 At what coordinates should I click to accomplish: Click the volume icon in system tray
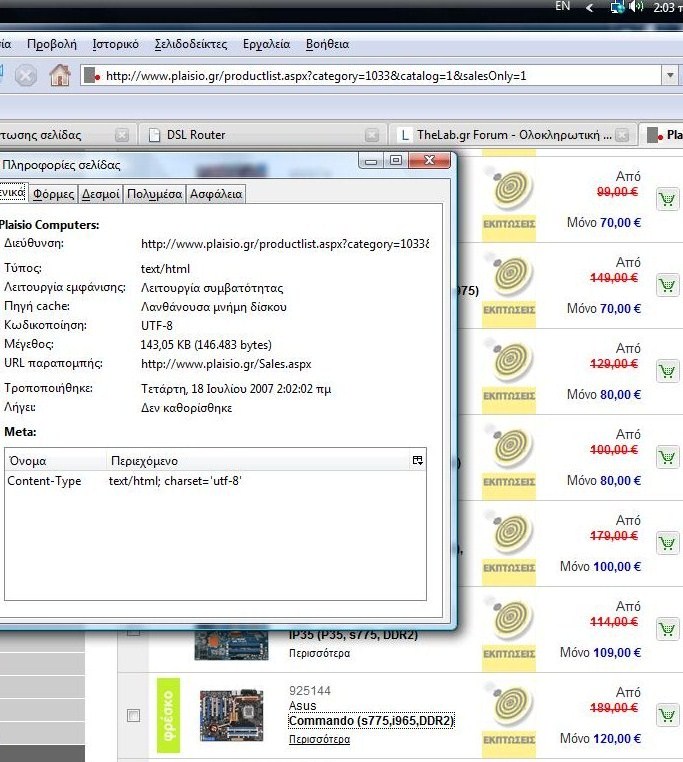[x=636, y=7]
